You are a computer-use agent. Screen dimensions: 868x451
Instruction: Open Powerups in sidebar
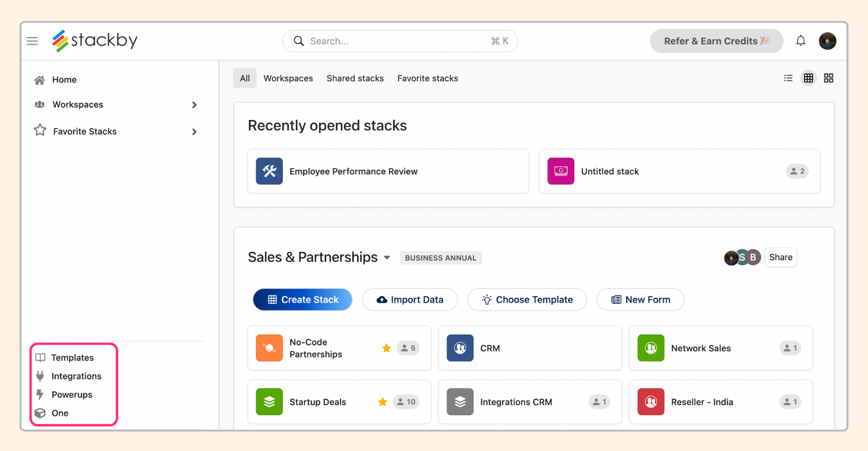click(x=72, y=395)
